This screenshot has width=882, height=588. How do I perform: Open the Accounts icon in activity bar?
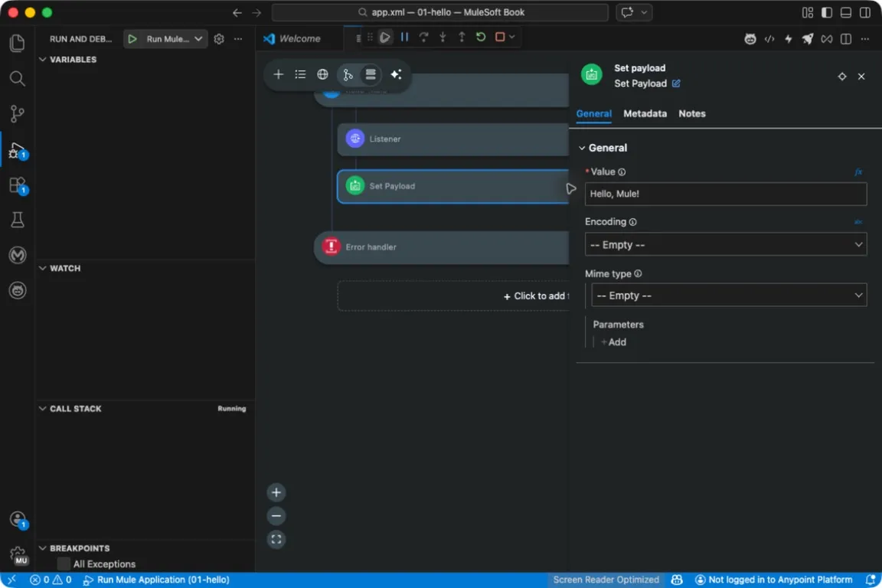(x=18, y=519)
